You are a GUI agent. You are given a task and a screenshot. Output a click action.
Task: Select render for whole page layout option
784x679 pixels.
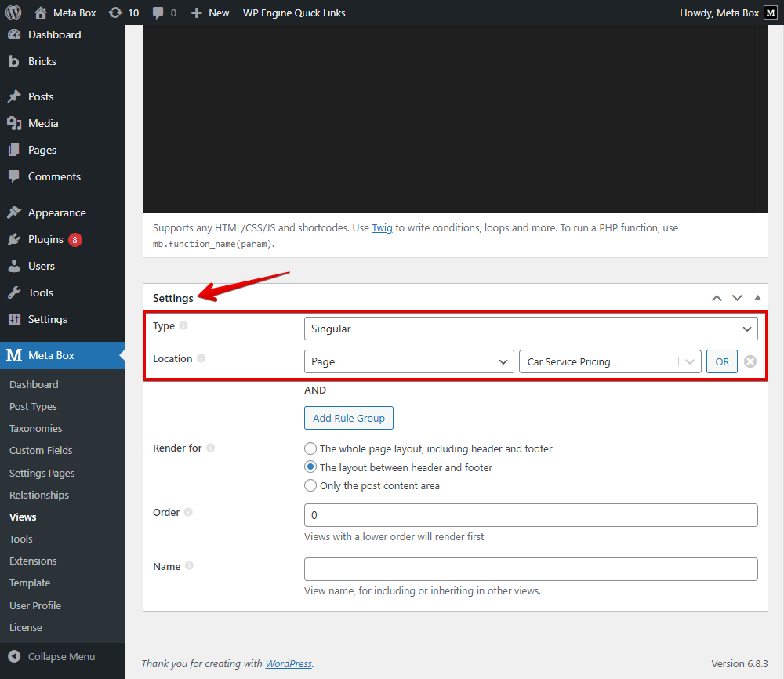click(x=310, y=448)
